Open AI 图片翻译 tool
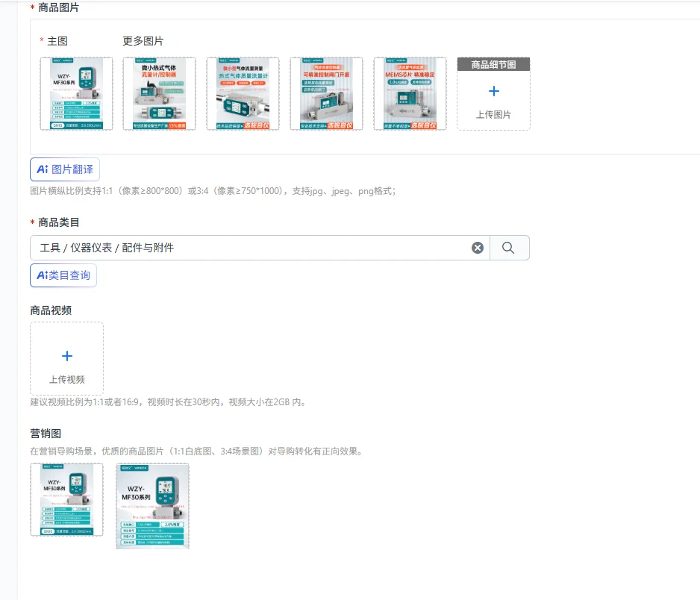Image resolution: width=700 pixels, height=600 pixels. tap(65, 169)
